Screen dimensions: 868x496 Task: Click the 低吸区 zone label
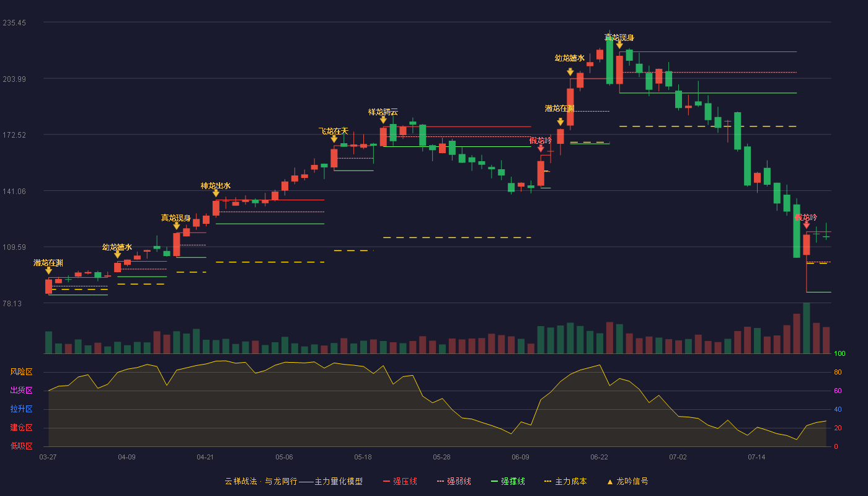[x=21, y=446]
